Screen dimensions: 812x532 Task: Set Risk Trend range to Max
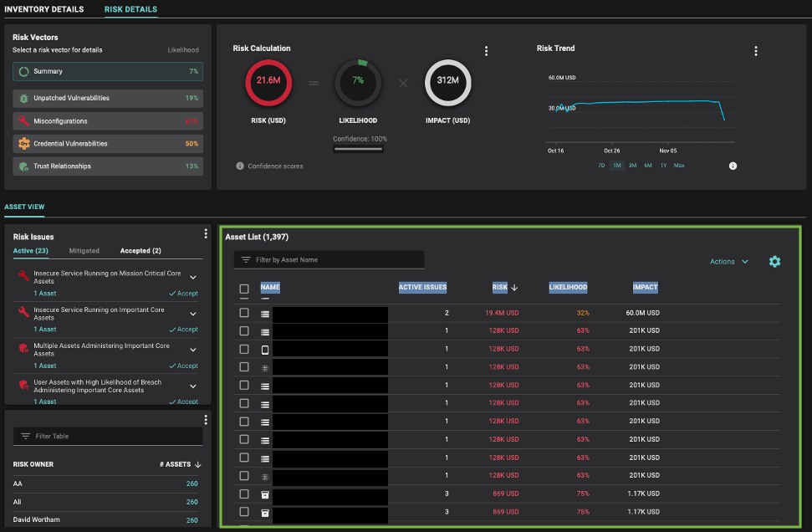click(x=679, y=166)
